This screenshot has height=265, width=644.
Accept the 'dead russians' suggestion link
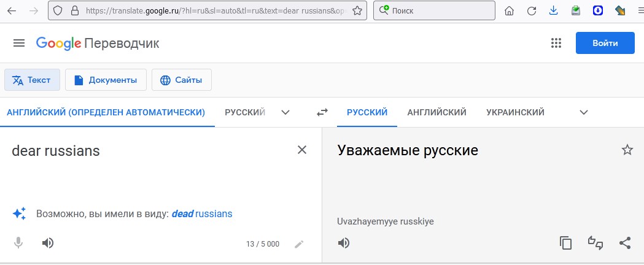[x=201, y=213]
